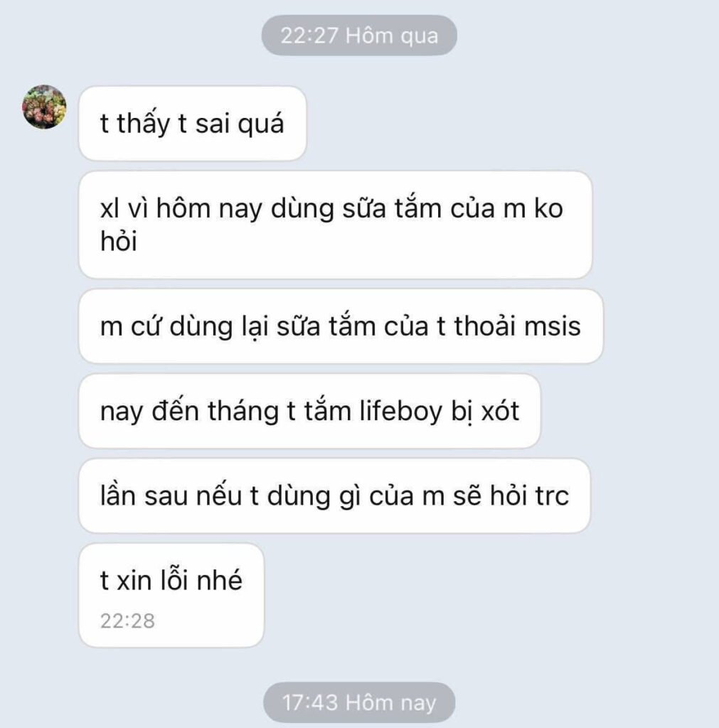Tap the "Hôm qua" label in the top pill
This screenshot has width=719, height=728.
point(392,36)
